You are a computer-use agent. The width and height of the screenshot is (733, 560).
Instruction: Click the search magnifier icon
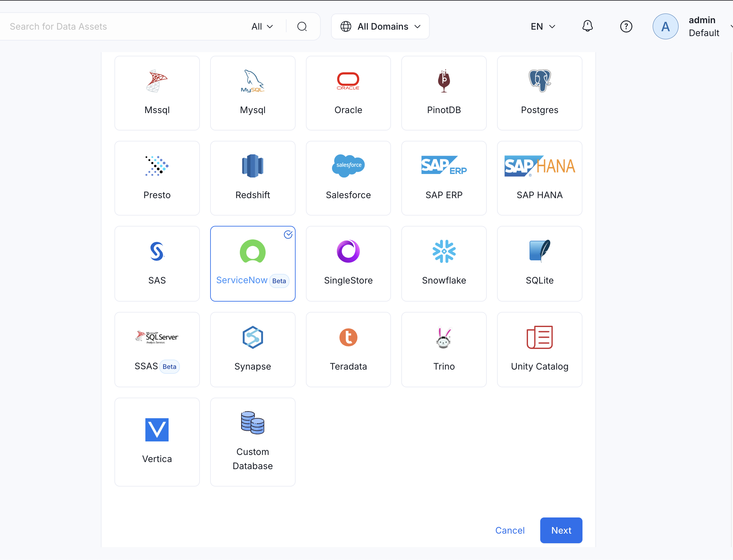click(x=302, y=26)
